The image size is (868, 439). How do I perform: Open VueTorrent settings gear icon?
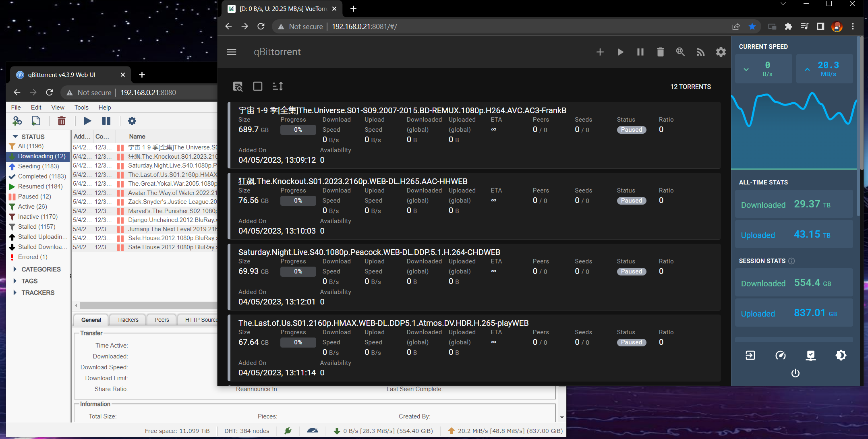click(721, 52)
